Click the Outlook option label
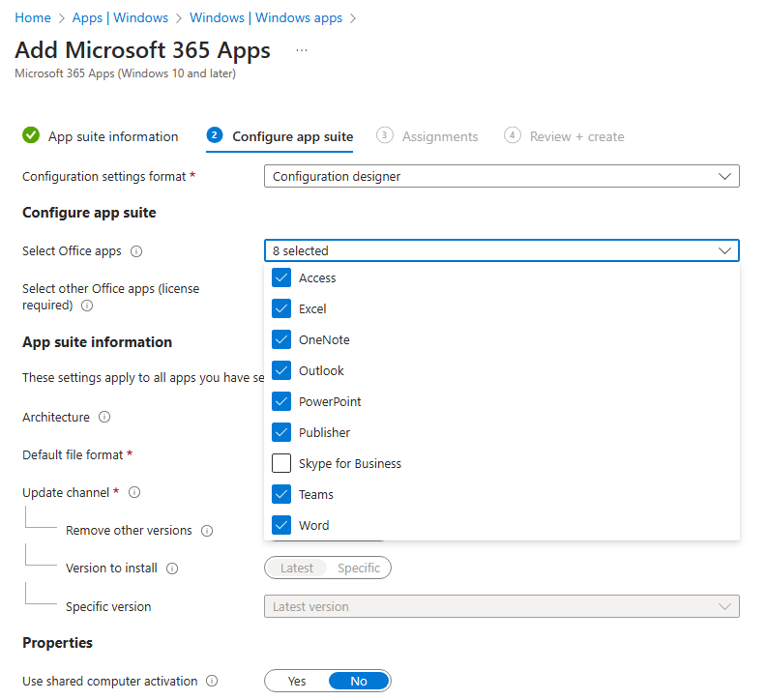The image size is (766, 700). [321, 370]
